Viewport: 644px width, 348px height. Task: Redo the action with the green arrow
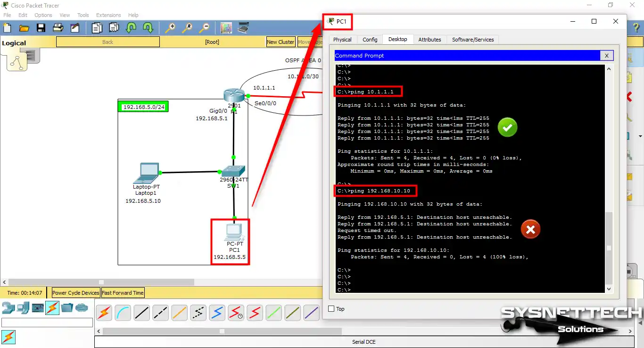(x=148, y=28)
